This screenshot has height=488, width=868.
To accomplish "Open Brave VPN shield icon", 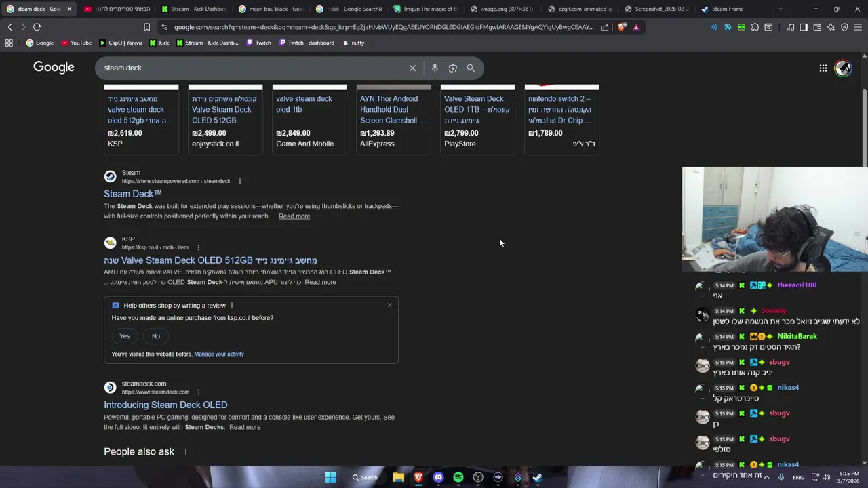I will point(844,27).
